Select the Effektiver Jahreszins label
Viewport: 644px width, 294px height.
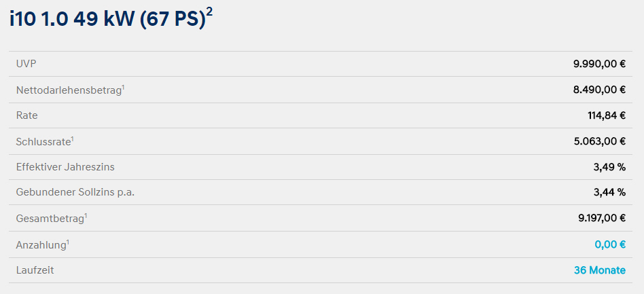tap(65, 168)
